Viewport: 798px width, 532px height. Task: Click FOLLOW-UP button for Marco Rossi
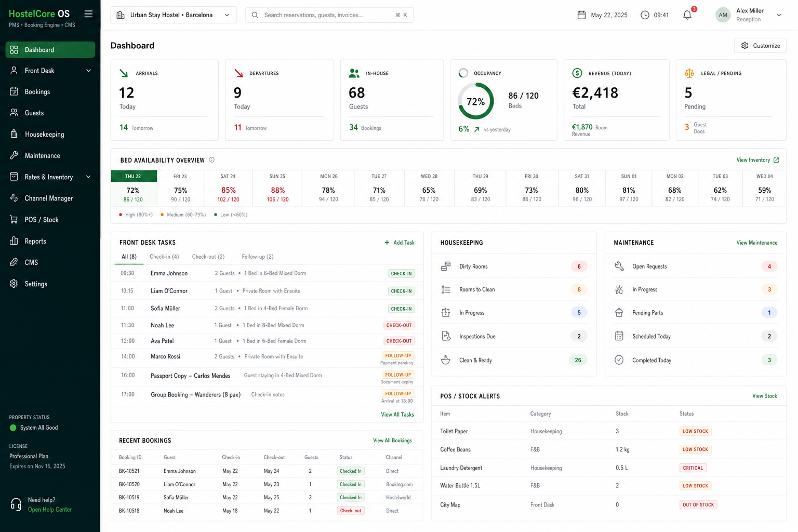(398, 356)
